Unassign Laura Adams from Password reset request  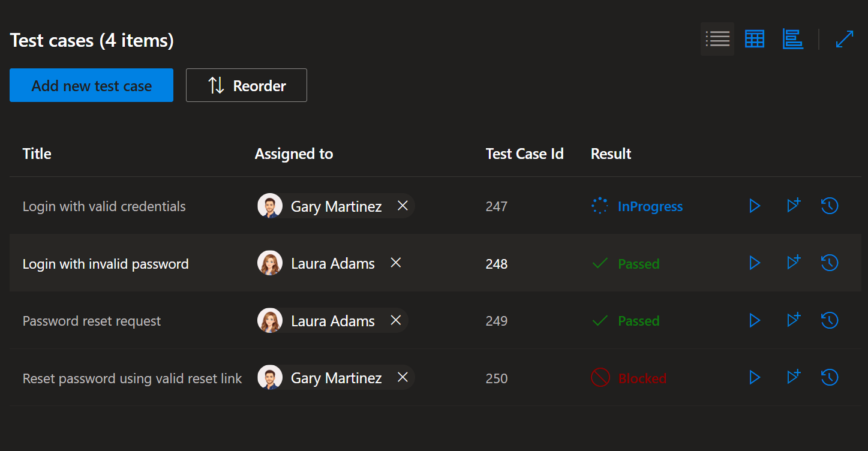tap(395, 320)
